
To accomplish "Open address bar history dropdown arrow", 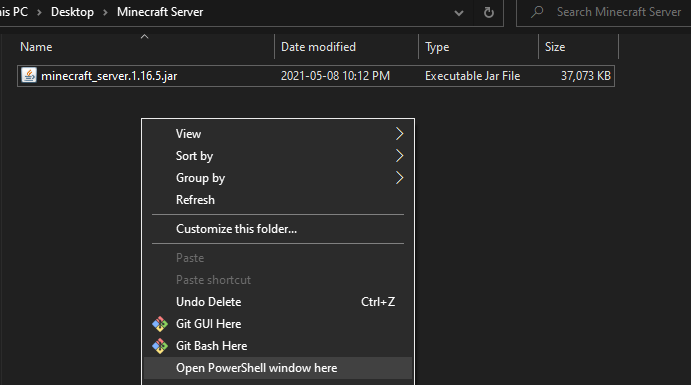I will tap(459, 13).
